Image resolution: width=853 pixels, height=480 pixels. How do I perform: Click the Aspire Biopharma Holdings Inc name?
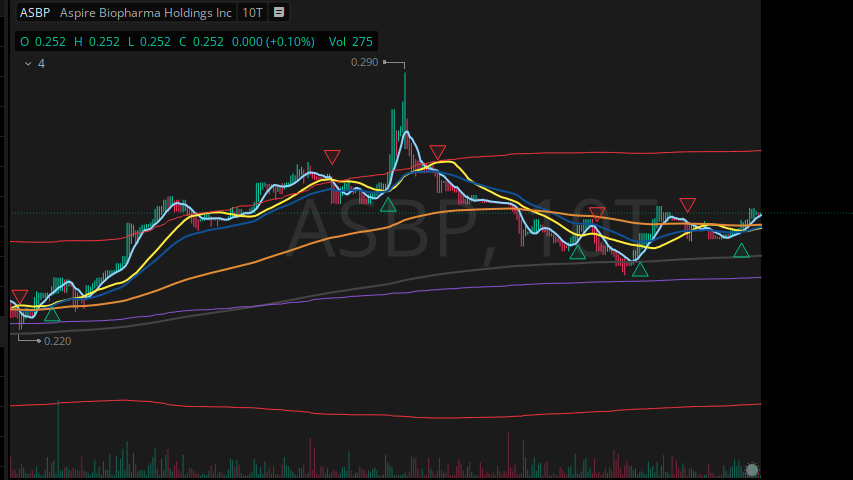coord(146,13)
